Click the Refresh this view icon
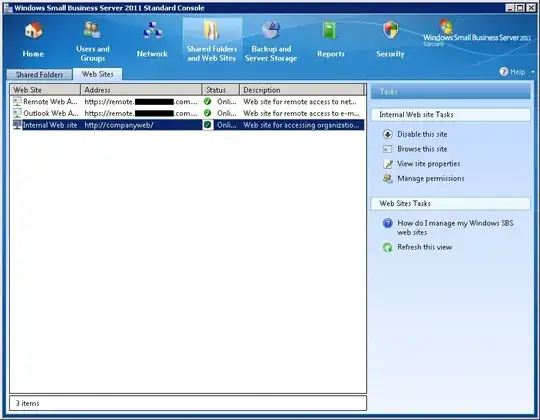 click(x=388, y=247)
